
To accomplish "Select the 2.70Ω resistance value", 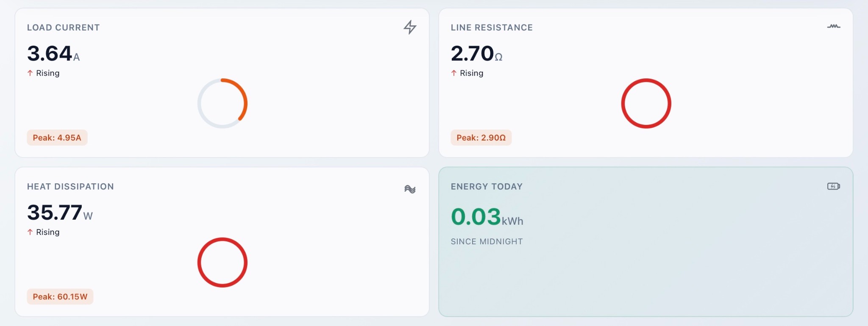I will (x=474, y=53).
